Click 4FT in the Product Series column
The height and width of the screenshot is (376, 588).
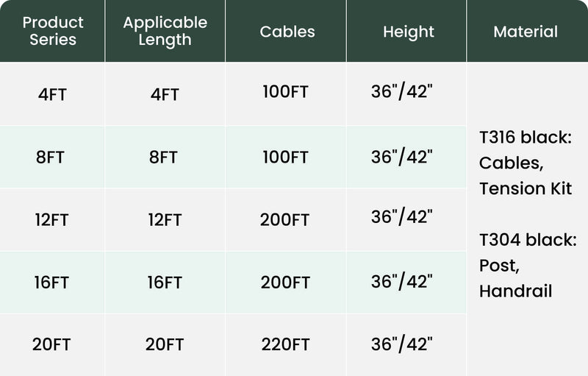(53, 95)
